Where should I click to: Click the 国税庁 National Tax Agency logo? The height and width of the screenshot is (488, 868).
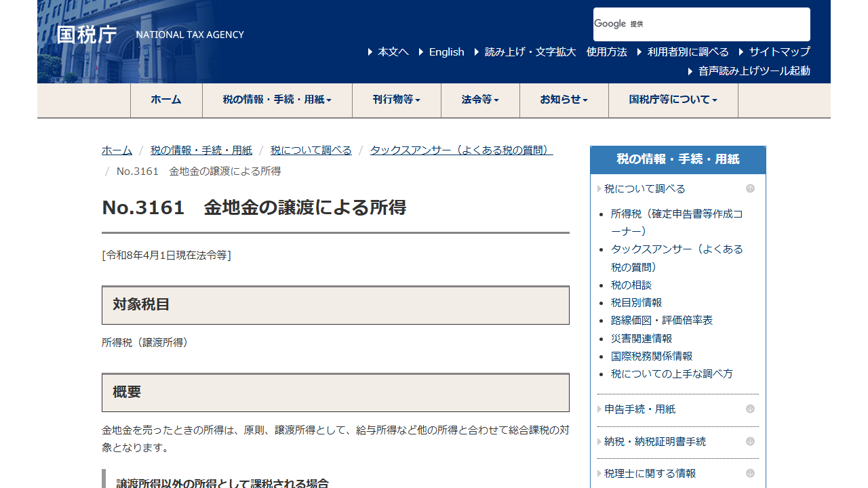[150, 35]
